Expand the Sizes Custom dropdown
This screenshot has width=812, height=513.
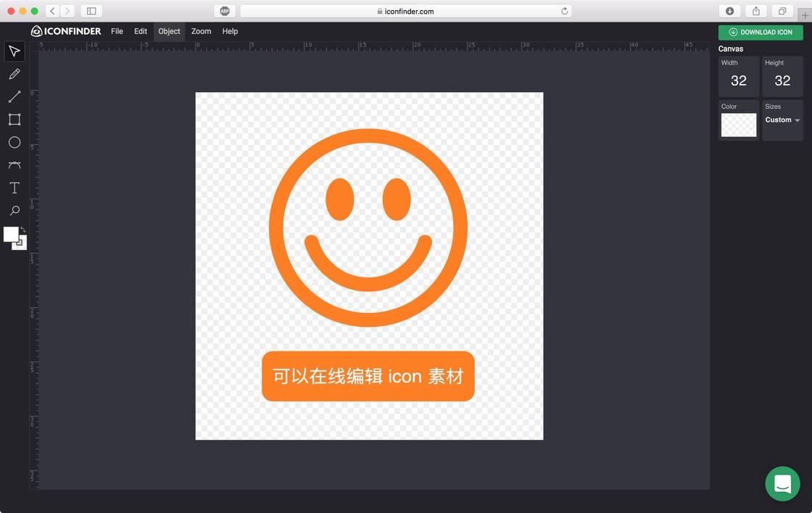click(x=782, y=120)
